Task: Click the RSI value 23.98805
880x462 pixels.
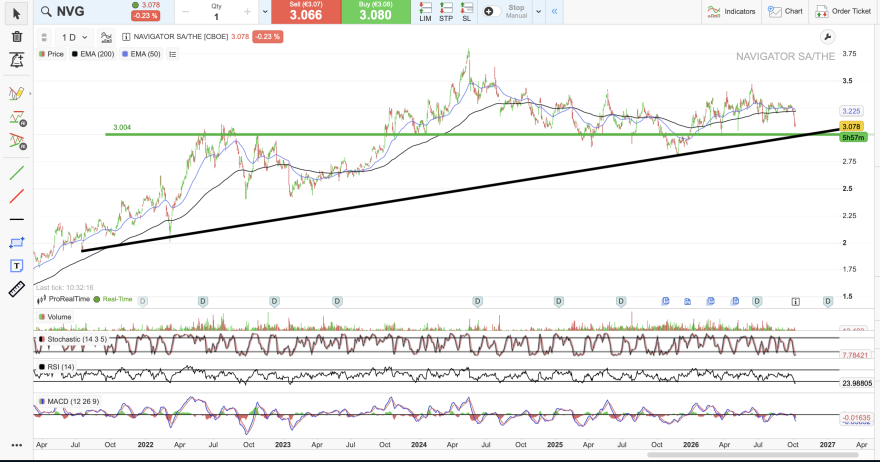Action: coord(857,383)
